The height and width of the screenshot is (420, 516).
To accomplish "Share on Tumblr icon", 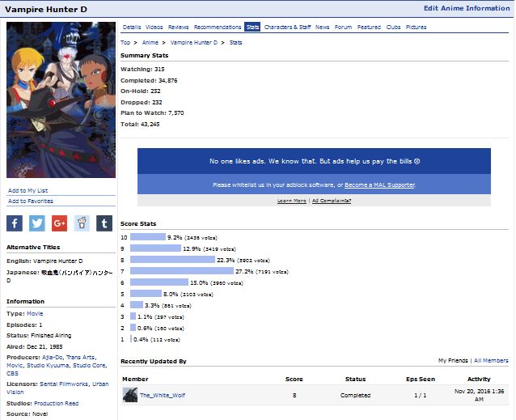I will tap(104, 223).
